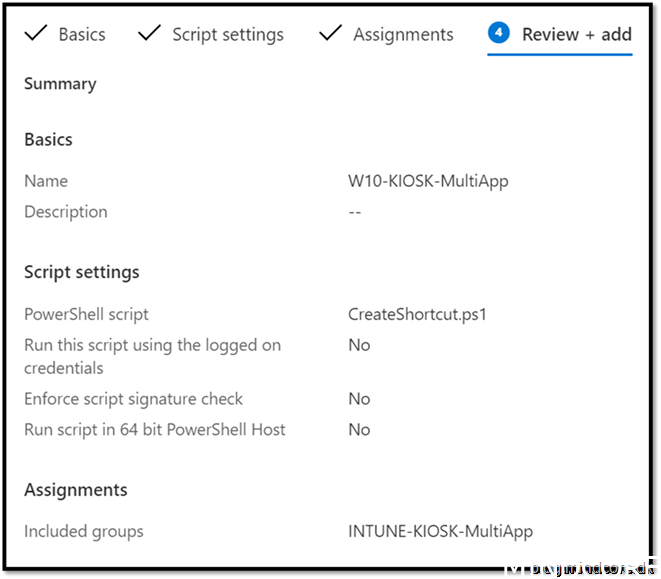Screen dimensions: 661x579
Task: Click the No value for Enforce script signature check
Action: (x=359, y=399)
